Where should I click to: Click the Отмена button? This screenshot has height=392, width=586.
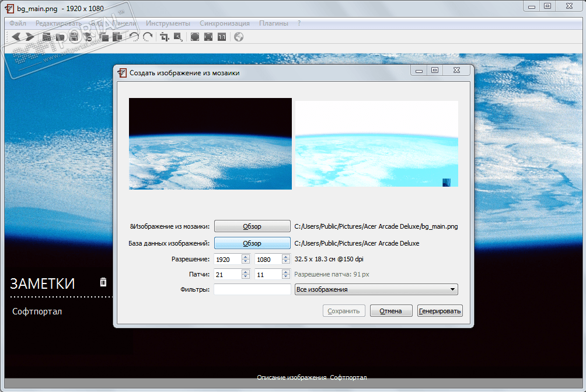pyautogui.click(x=391, y=310)
